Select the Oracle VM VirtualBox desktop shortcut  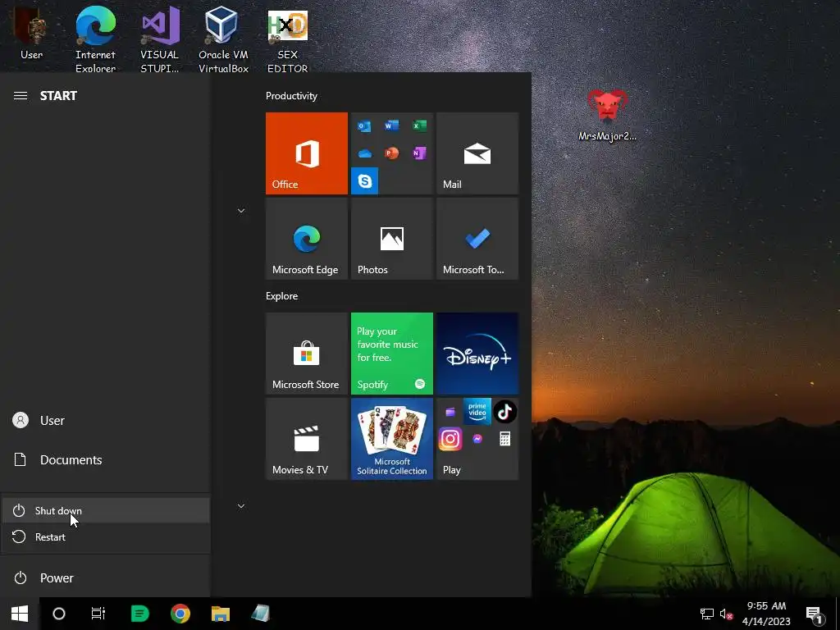coord(223,40)
